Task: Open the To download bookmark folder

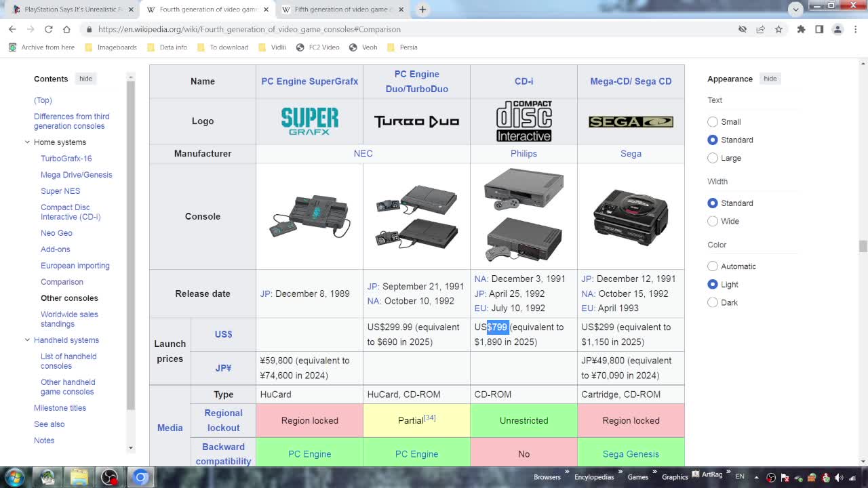Action: point(222,47)
